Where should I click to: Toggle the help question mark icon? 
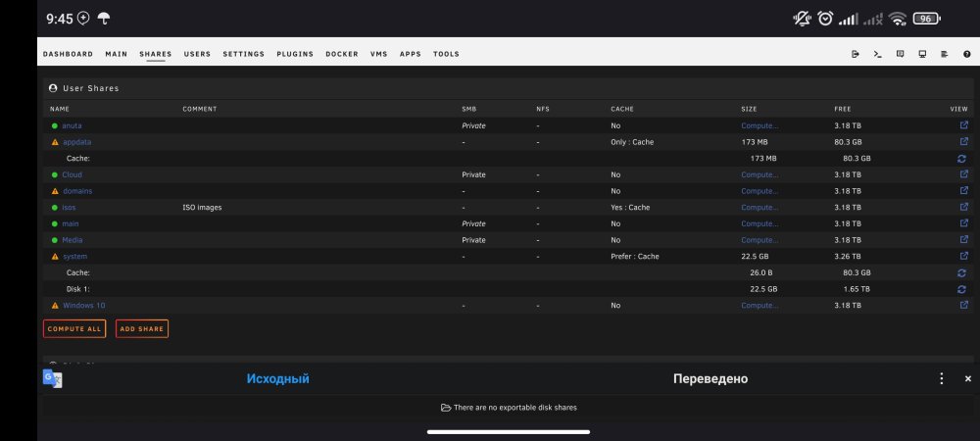[967, 54]
